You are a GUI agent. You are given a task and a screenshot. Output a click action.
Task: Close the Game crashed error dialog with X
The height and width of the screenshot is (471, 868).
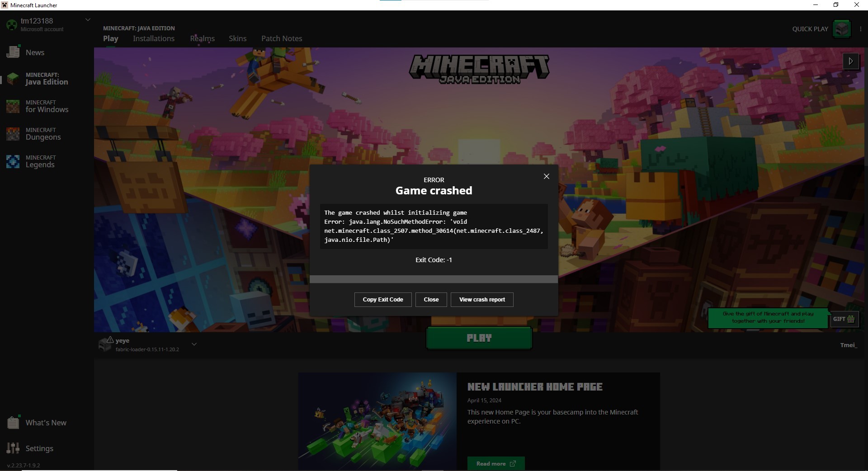tap(547, 176)
